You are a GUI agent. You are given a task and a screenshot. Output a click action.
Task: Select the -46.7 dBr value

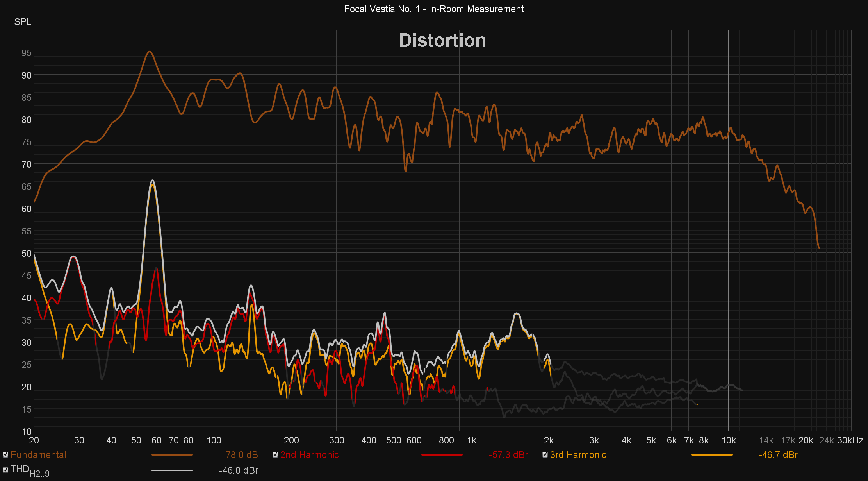[x=778, y=455]
